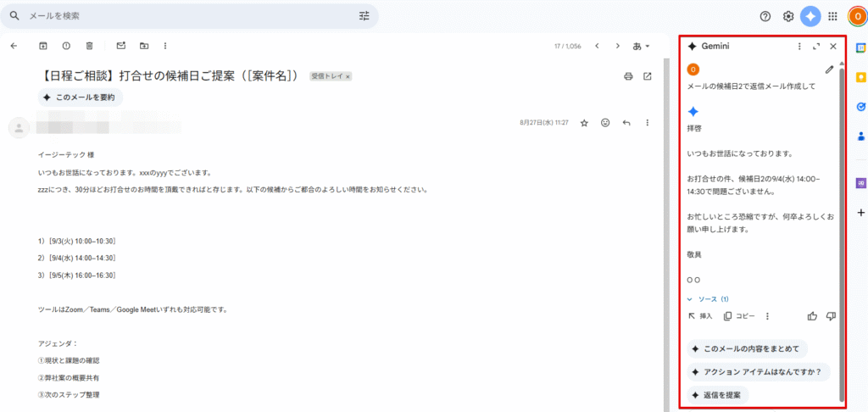Give the Gemini response a thumbs up
The image size is (868, 412).
click(812, 316)
